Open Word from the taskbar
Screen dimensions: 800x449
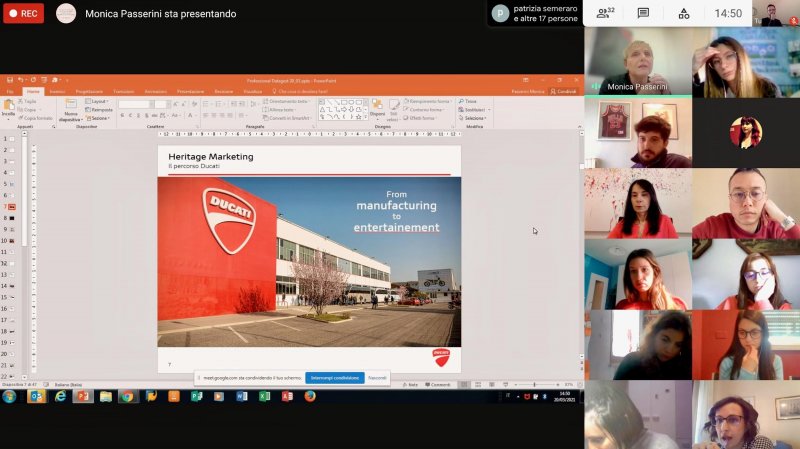coord(242,396)
